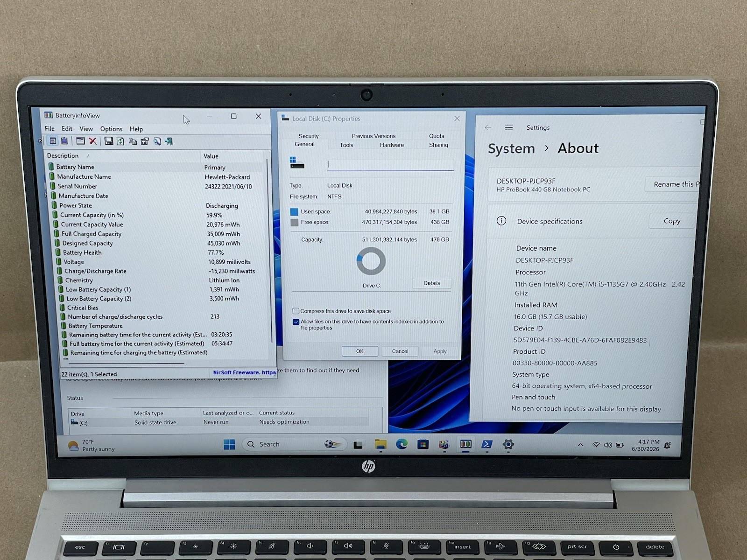Click the Details button under Drive C

coord(432,283)
